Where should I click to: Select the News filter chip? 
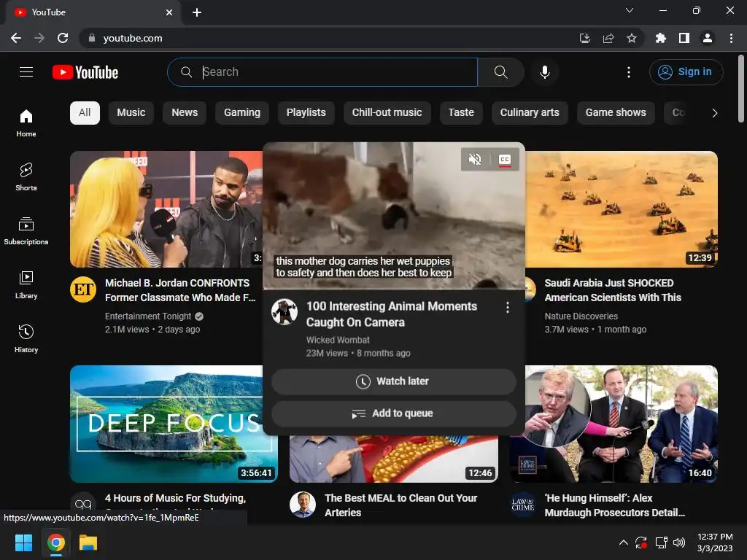tap(185, 113)
